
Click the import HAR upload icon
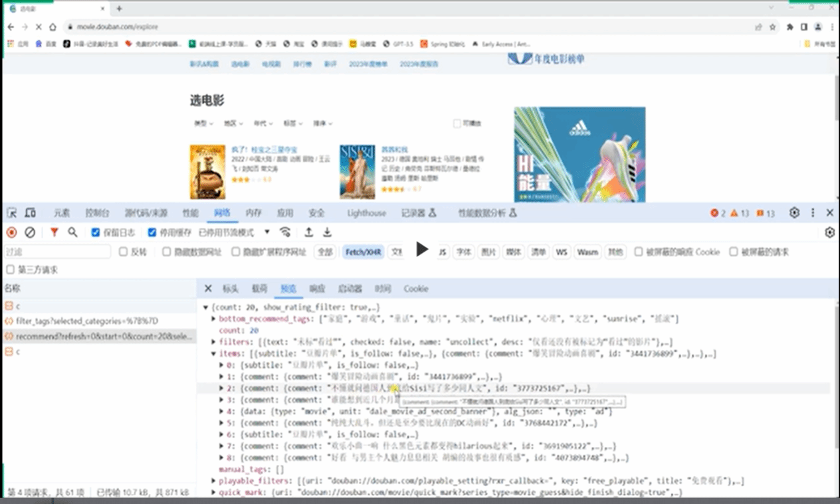click(308, 232)
